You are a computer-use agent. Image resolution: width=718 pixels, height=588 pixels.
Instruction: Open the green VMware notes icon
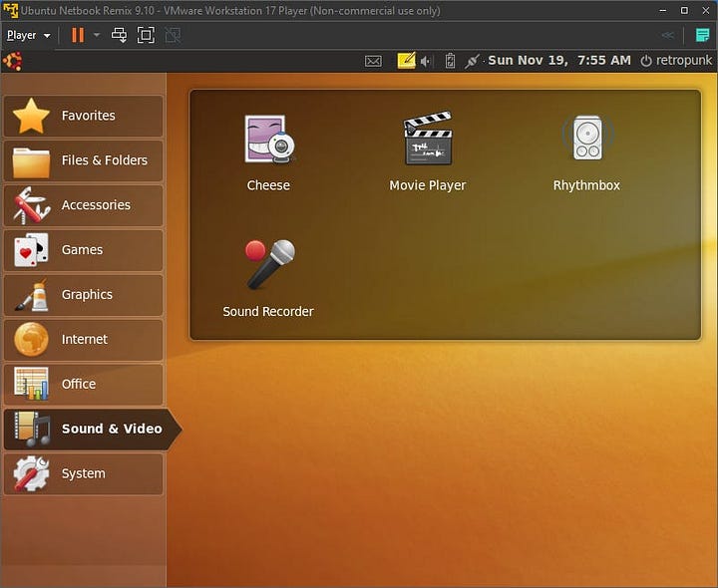702,35
